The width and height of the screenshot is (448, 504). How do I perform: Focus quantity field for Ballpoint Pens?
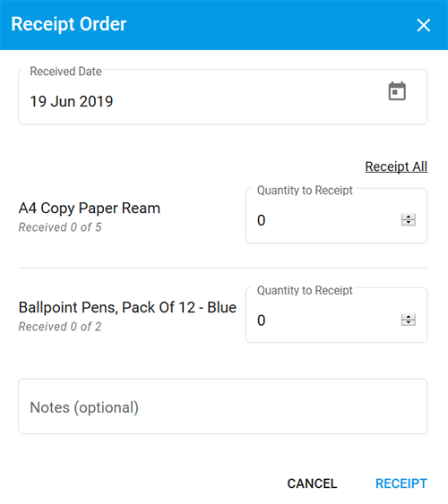[x=336, y=315]
